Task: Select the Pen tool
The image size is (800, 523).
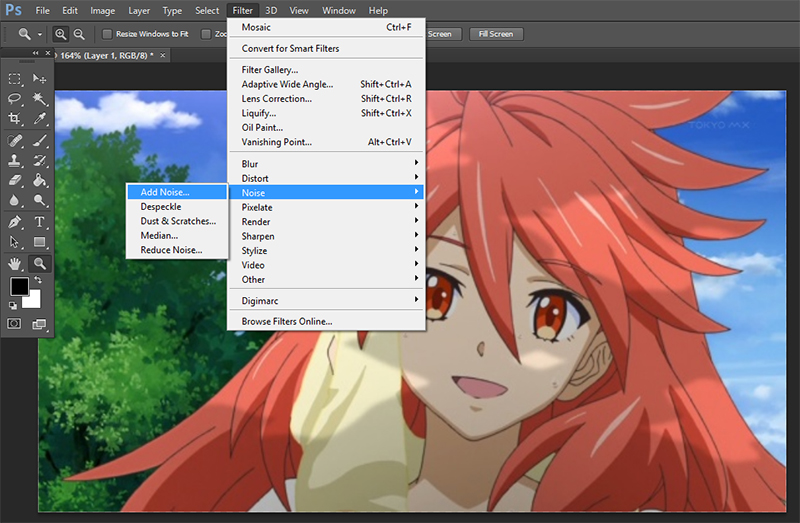Action: click(x=15, y=222)
